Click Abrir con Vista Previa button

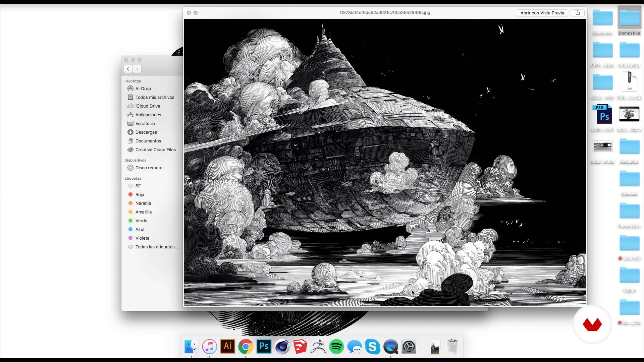click(x=542, y=13)
